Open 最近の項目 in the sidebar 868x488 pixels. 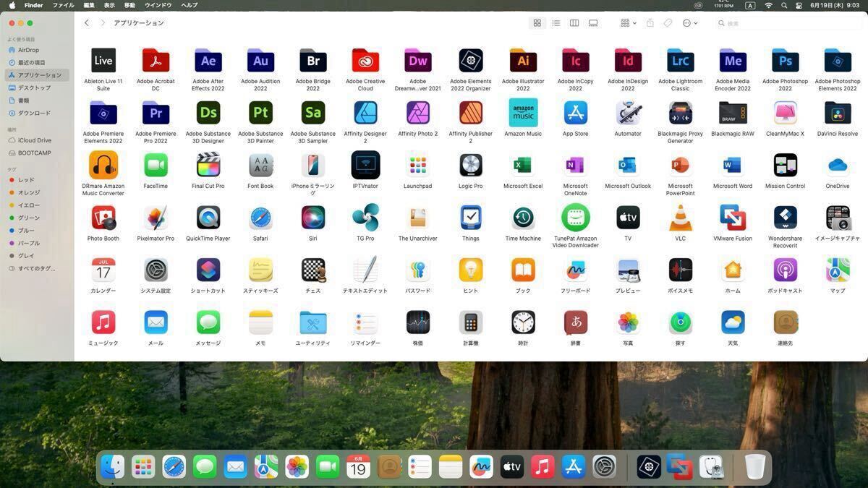37,62
